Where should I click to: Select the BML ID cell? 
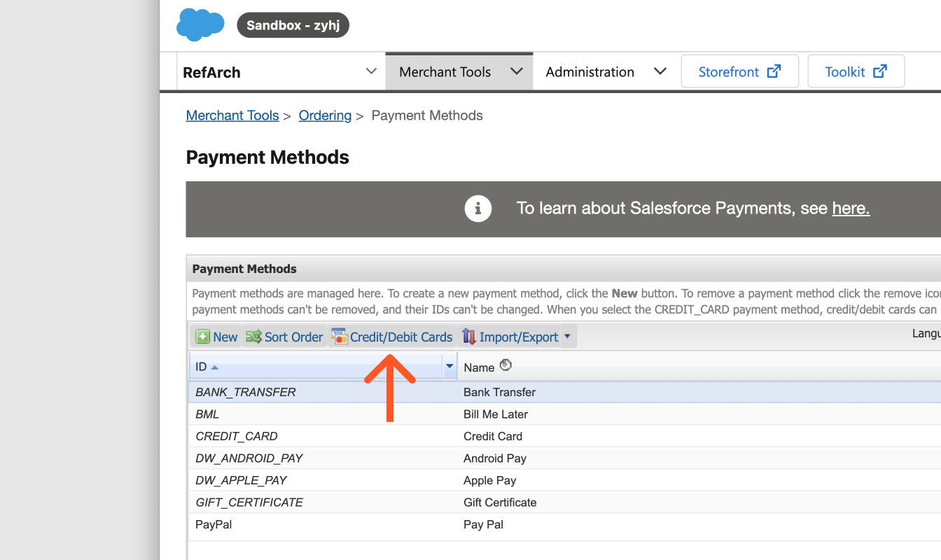point(207,414)
